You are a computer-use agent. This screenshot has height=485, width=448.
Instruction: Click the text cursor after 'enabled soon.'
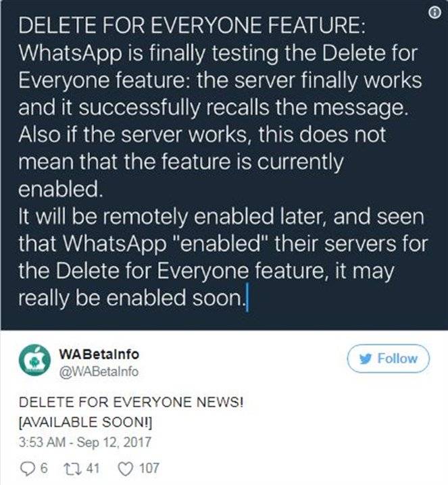coord(247,299)
